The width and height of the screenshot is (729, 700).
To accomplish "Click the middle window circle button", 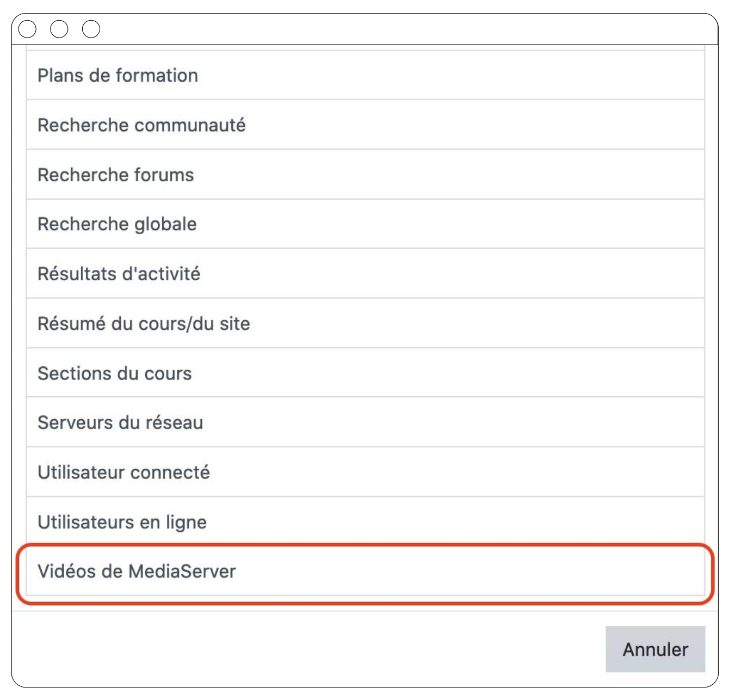I will [59, 29].
